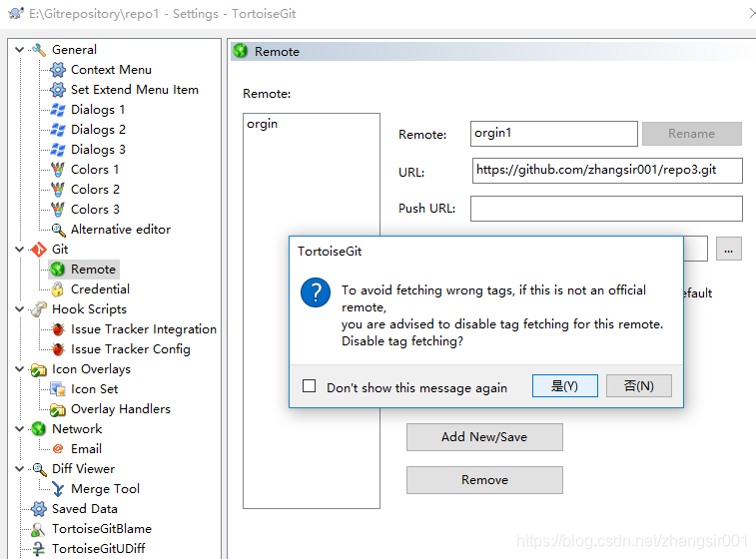756x559 pixels.
Task: Select the Issue Tracker Config entry
Action: tap(131, 349)
